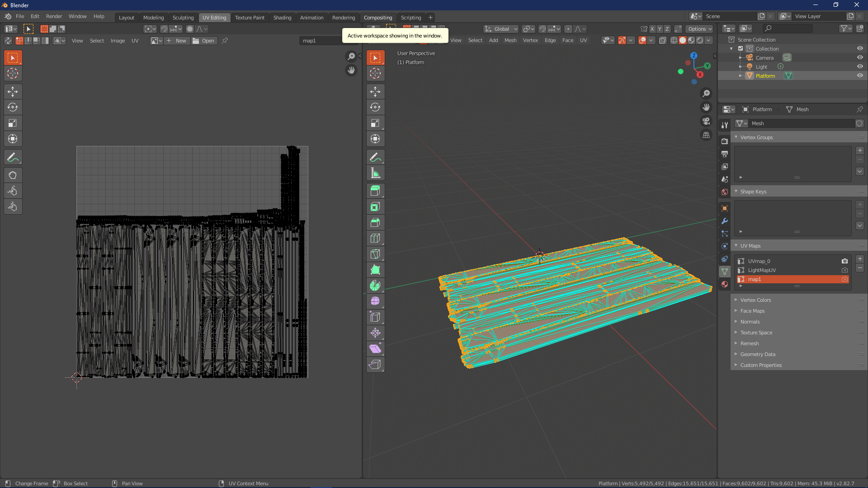This screenshot has width=868, height=488.
Task: Open the Image menu in UV editor
Action: [118, 41]
